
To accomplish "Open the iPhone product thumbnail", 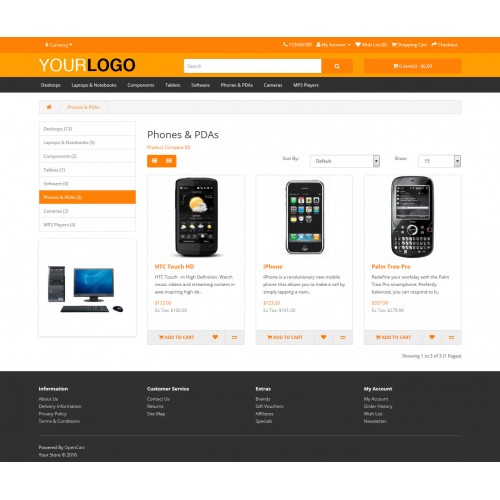I will [305, 217].
